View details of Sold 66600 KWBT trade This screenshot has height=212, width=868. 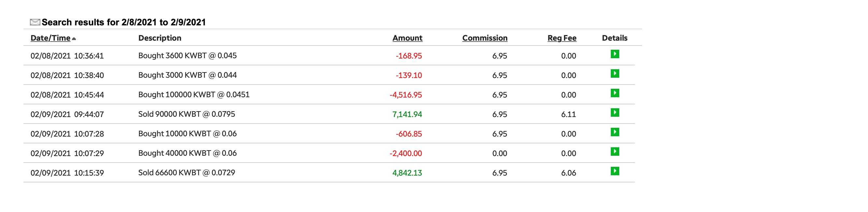pyautogui.click(x=615, y=171)
